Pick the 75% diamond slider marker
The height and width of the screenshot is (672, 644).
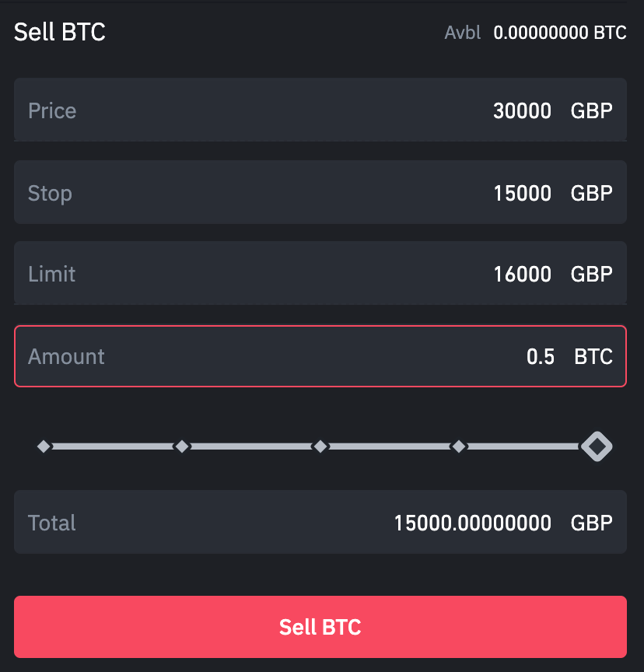coord(459,446)
